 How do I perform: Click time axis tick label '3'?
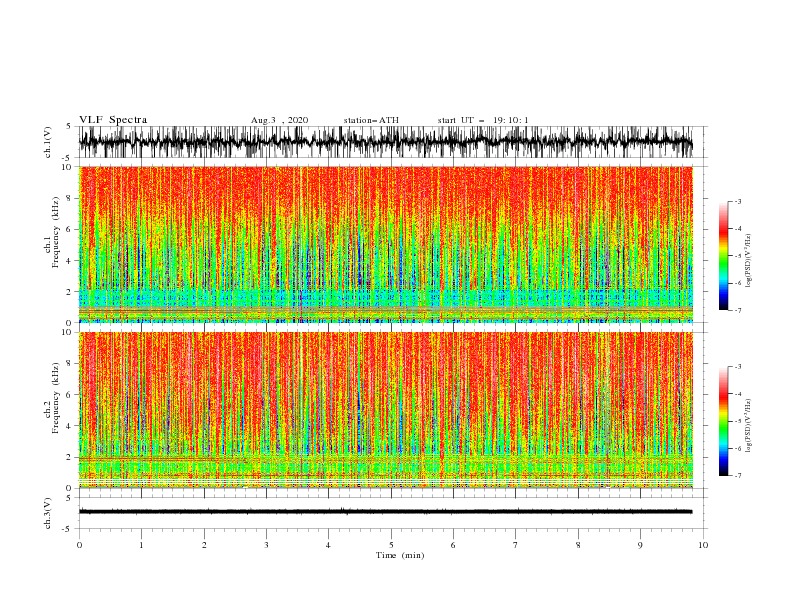click(266, 545)
